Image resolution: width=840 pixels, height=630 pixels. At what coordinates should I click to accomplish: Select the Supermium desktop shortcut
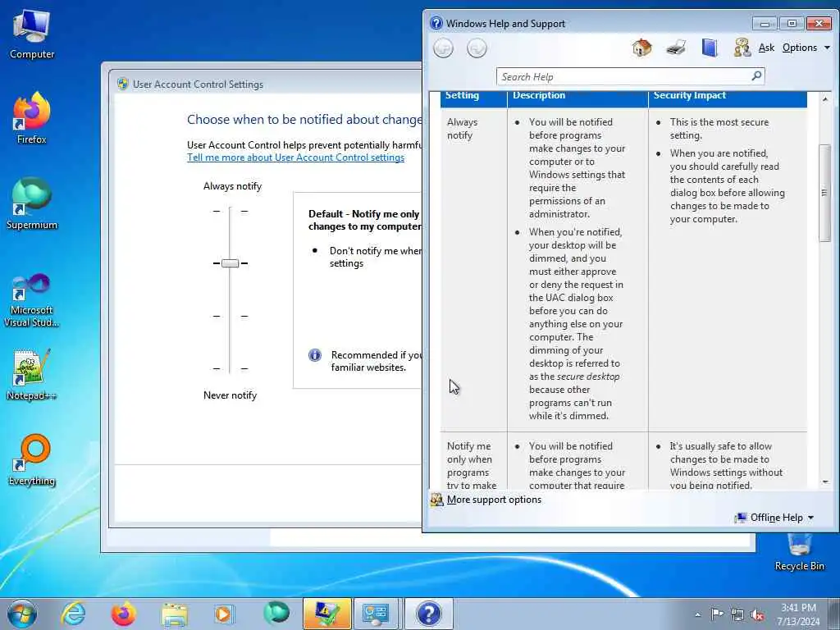(x=32, y=203)
